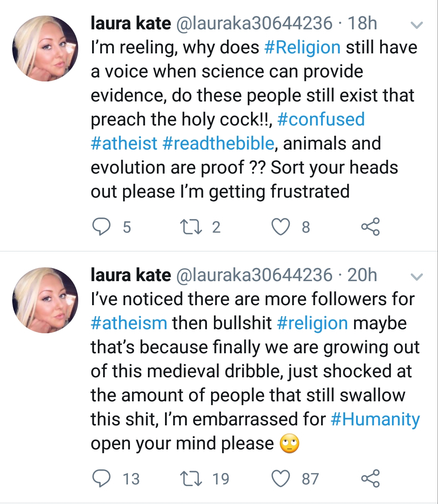Open laura kate name on 20h tweet

(x=131, y=275)
